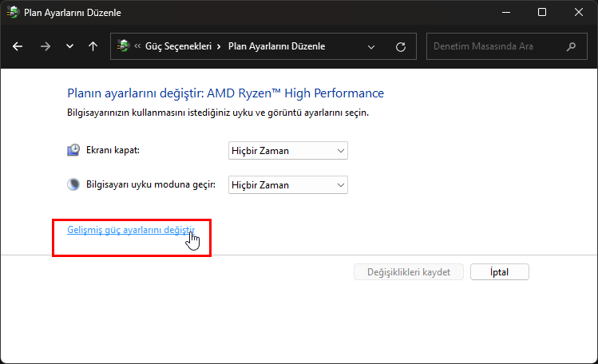Screen dimensions: 598x364
Task: Expand the chevron after Güç Seçenekleri
Action: pos(219,46)
